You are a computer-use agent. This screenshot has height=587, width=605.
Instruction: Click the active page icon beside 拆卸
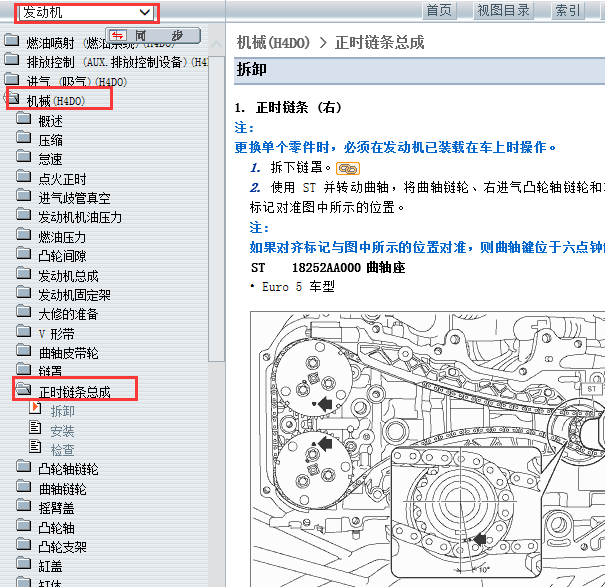[35, 408]
